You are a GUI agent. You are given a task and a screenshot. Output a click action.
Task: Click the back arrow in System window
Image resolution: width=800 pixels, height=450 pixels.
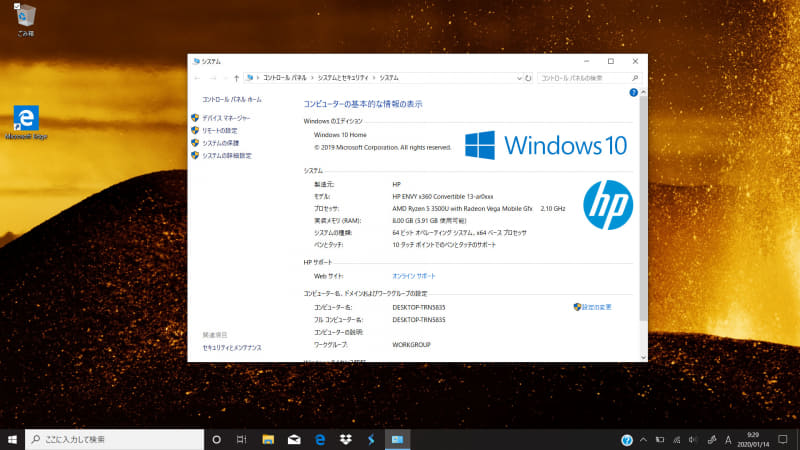[197, 78]
